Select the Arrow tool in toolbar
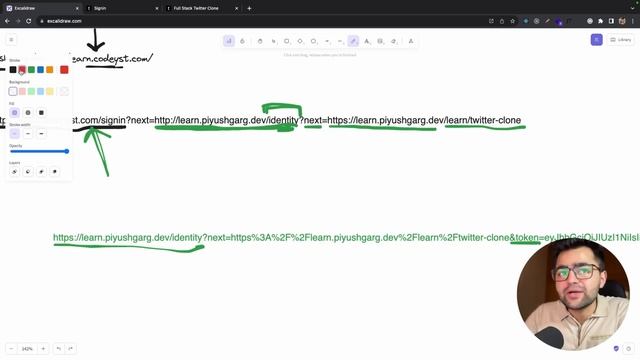The image size is (640, 360). (327, 41)
